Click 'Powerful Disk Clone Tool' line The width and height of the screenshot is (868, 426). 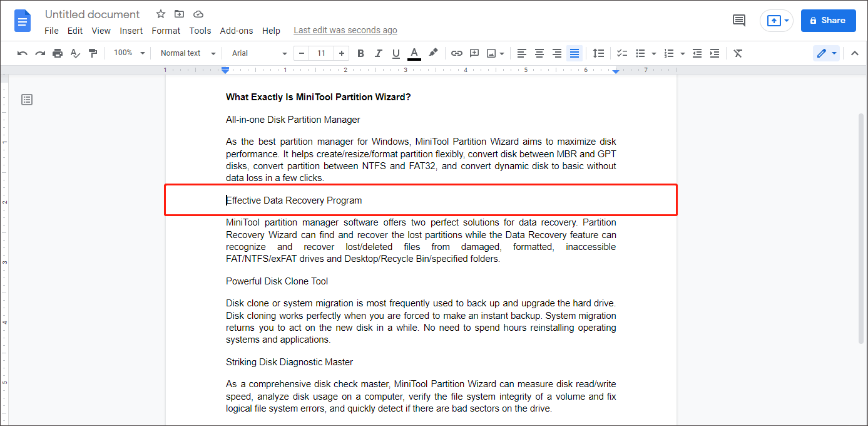[277, 281]
